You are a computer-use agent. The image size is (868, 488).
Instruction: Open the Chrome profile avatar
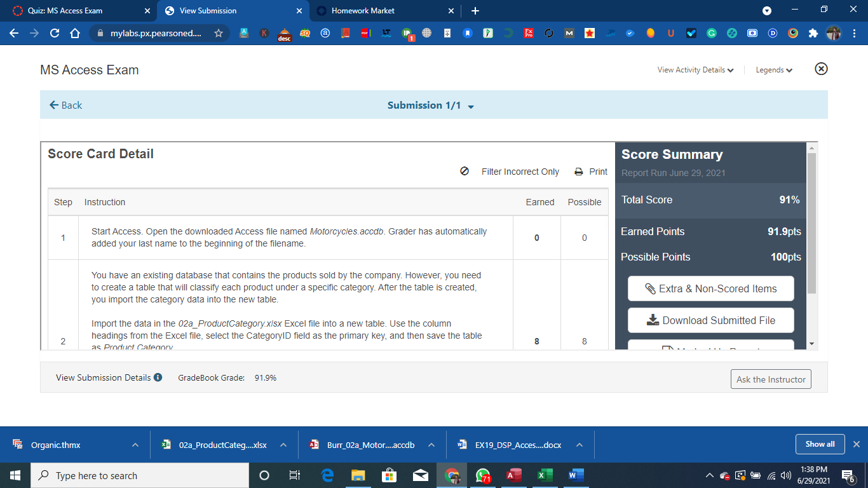pyautogui.click(x=834, y=33)
